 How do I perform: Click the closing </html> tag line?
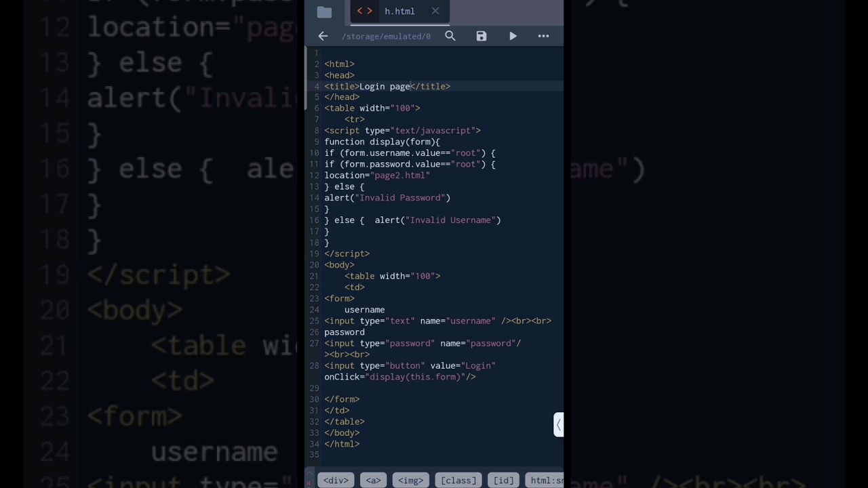(x=342, y=444)
